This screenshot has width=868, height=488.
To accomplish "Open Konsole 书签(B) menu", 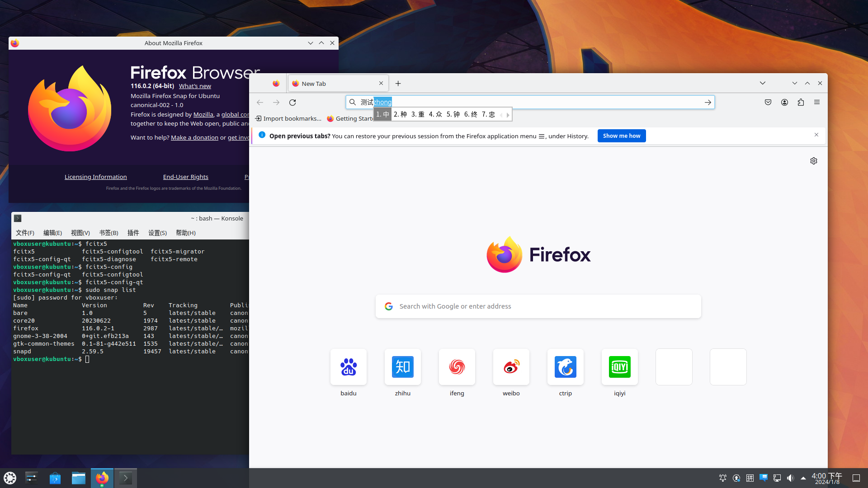I will point(108,233).
